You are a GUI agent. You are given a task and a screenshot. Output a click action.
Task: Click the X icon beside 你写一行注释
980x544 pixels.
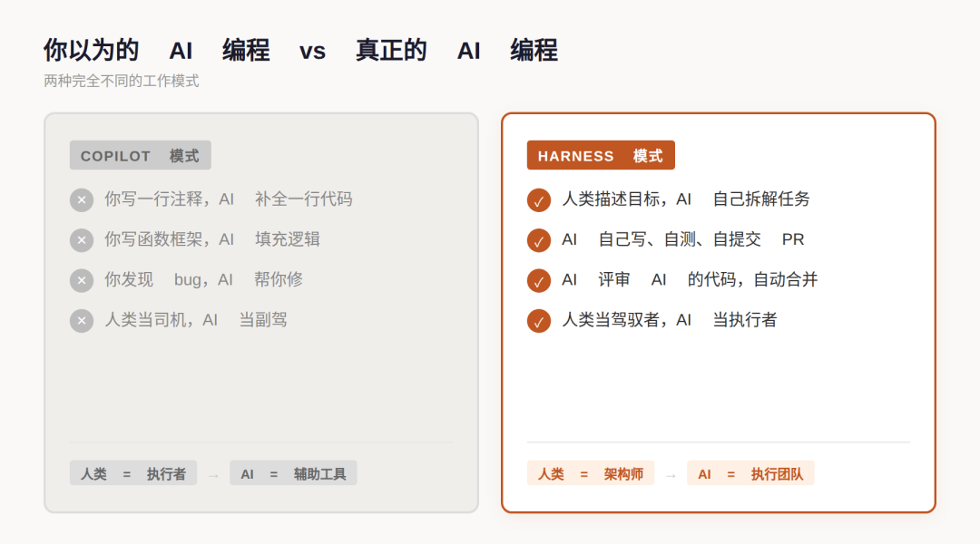[82, 200]
